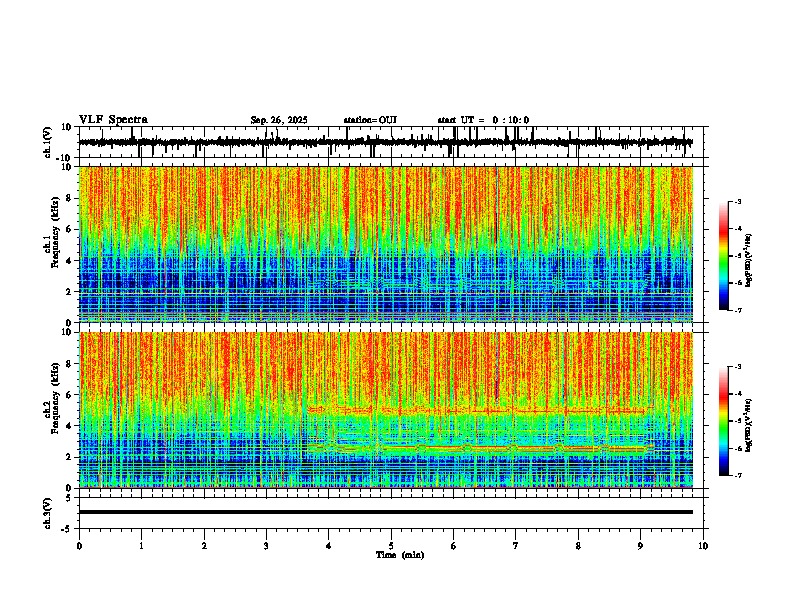Viewport: 792px width, 612px height.
Task: Click the lower colorbar log(PSD) units label
Action: [x=749, y=424]
